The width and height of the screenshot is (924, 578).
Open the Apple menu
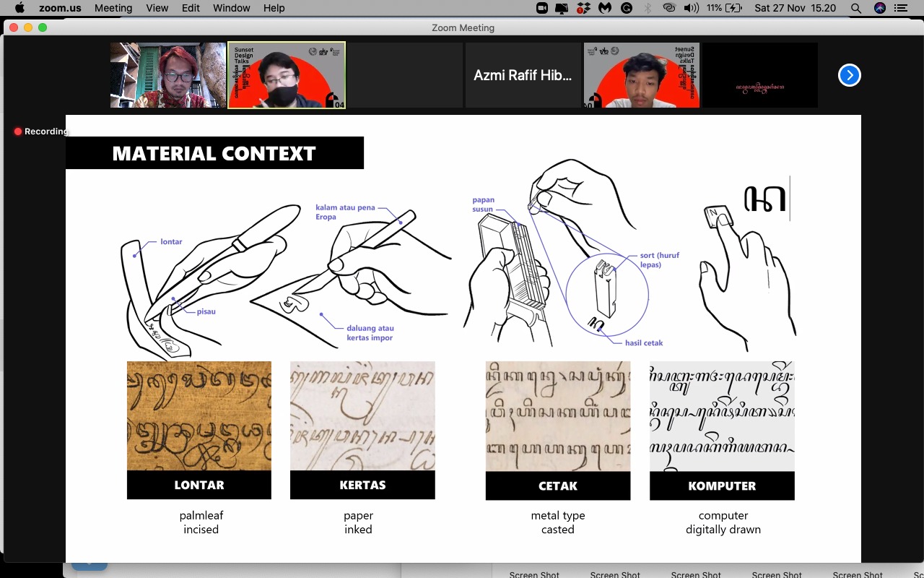[19, 8]
